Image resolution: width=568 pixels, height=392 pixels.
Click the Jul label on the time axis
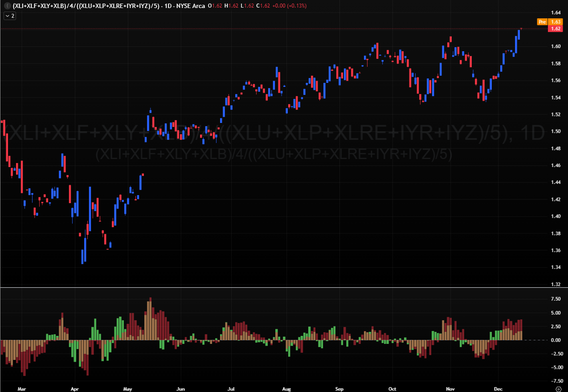(231, 389)
